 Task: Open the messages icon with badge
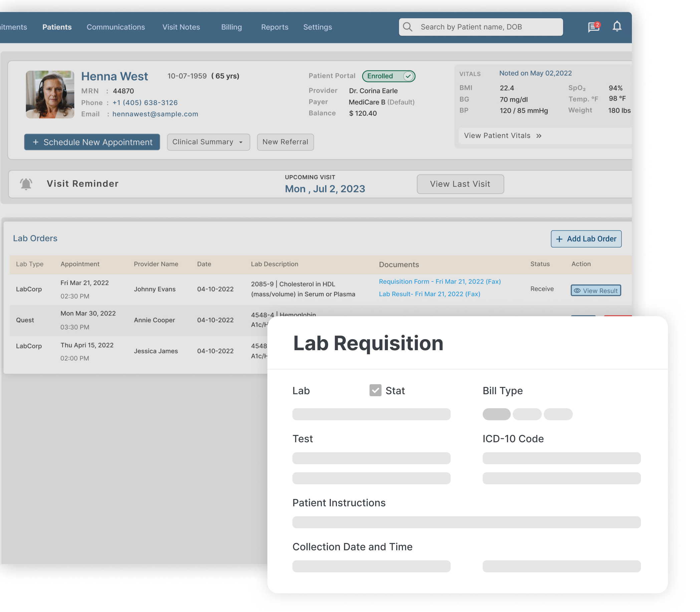[594, 27]
